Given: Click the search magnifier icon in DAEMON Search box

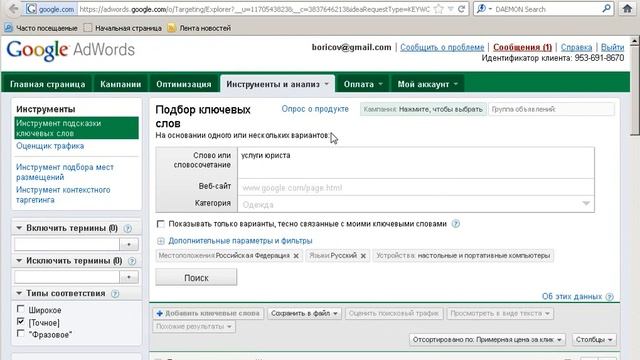Looking at the screenshot, I should pos(606,9).
